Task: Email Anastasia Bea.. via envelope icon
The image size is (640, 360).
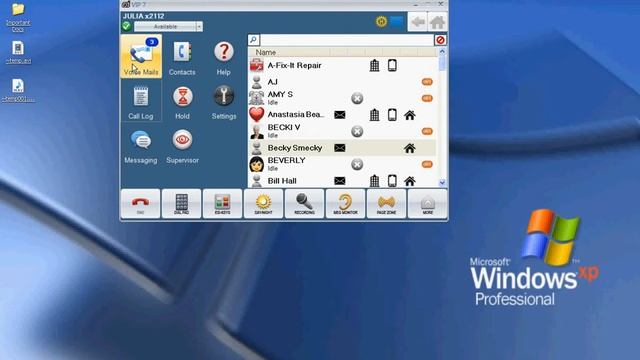Action: coord(340,115)
